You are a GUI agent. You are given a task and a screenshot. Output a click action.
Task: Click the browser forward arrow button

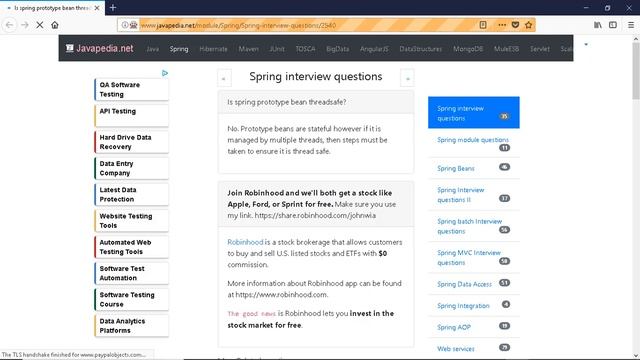point(24,25)
